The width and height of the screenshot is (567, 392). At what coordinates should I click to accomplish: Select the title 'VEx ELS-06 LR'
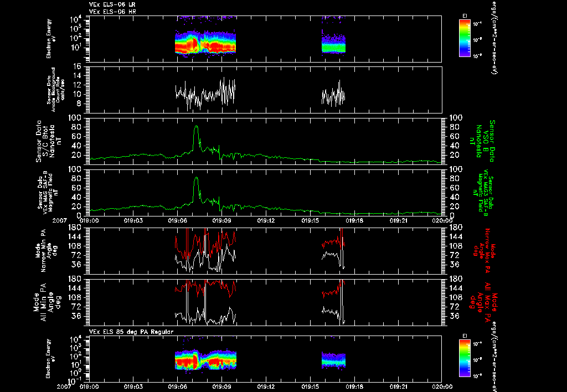point(112,4)
